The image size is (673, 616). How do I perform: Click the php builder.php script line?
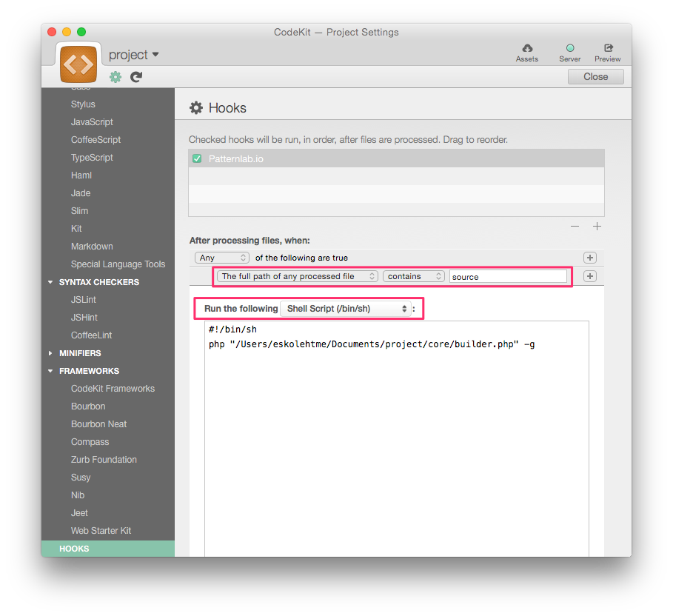[x=372, y=344]
